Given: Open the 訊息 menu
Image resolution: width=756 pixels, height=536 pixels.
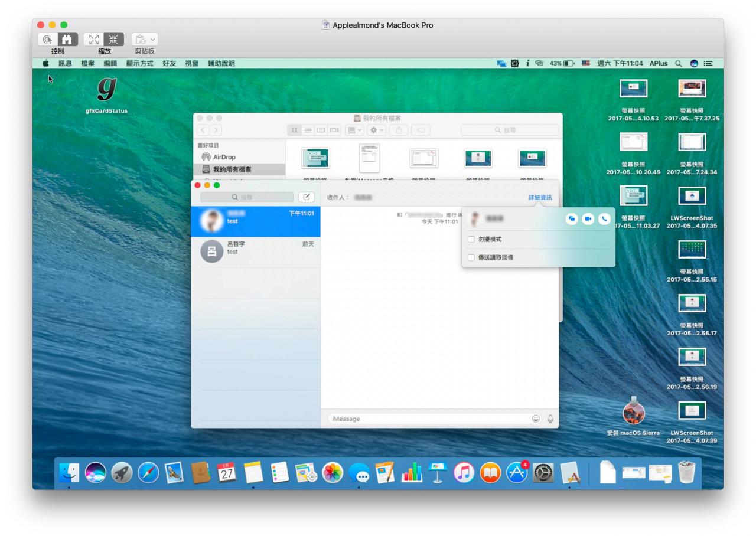Looking at the screenshot, I should coord(64,63).
